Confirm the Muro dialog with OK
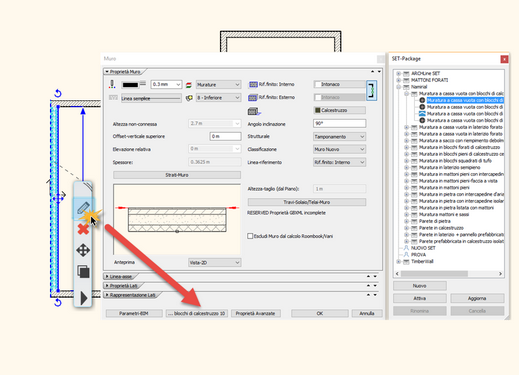Screen dimensions: 519x375 320,313
